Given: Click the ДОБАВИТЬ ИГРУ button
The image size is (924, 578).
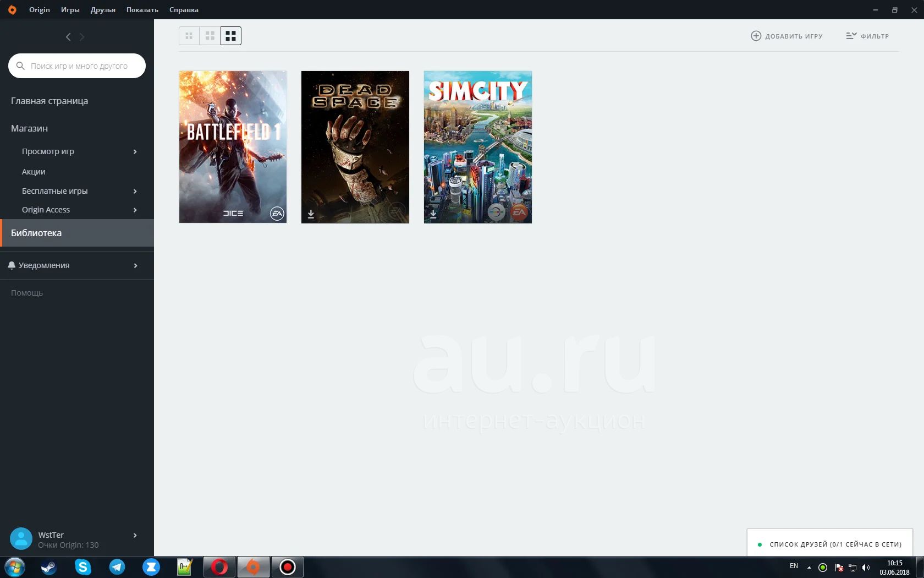Looking at the screenshot, I should (787, 36).
